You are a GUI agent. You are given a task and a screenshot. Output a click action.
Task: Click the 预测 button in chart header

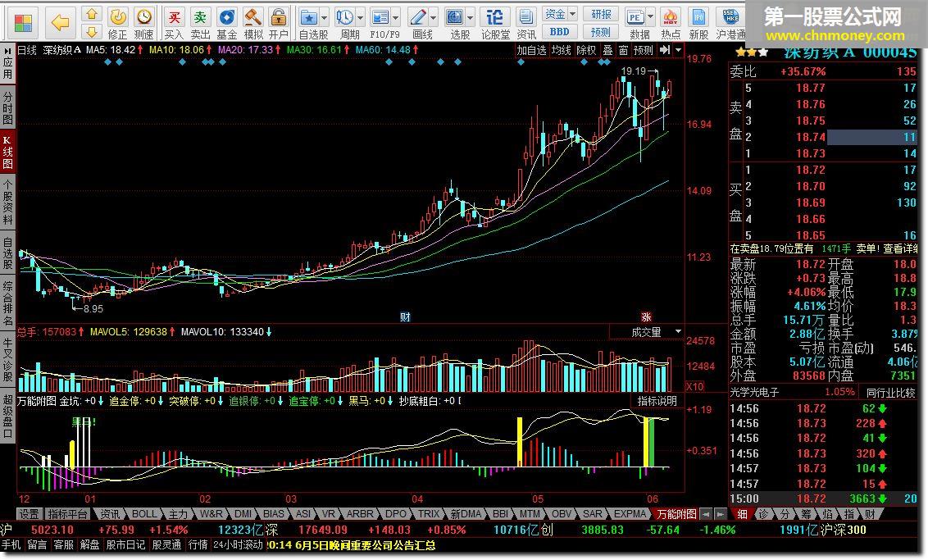(644, 50)
